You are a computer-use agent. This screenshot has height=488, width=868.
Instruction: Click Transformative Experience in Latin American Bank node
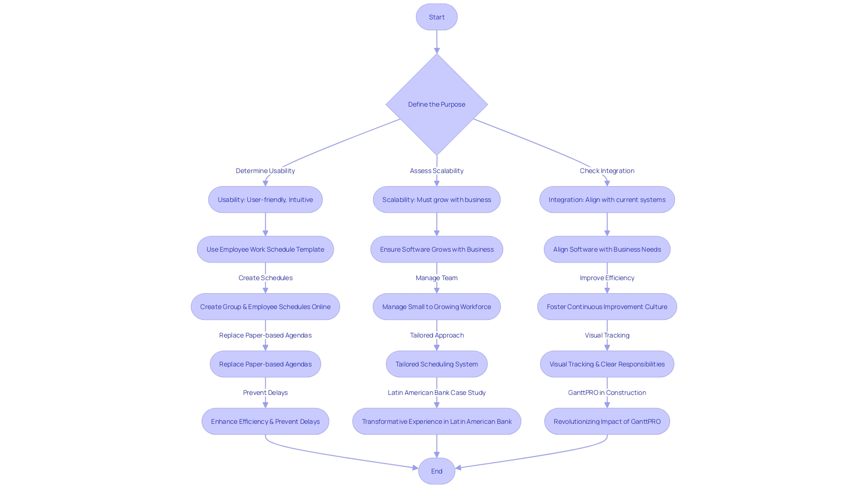tap(437, 421)
